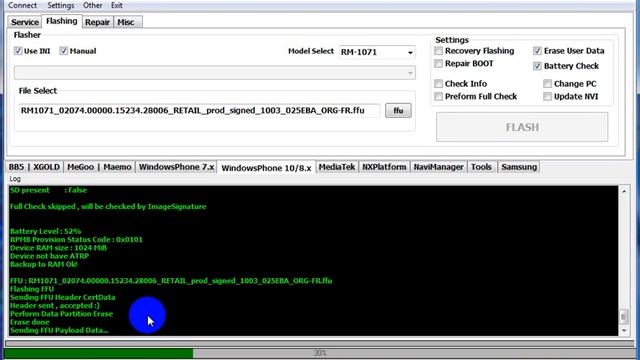The width and height of the screenshot is (640, 360).
Task: Click the 'Backup to RAM Ok!' log line
Action: (44, 264)
